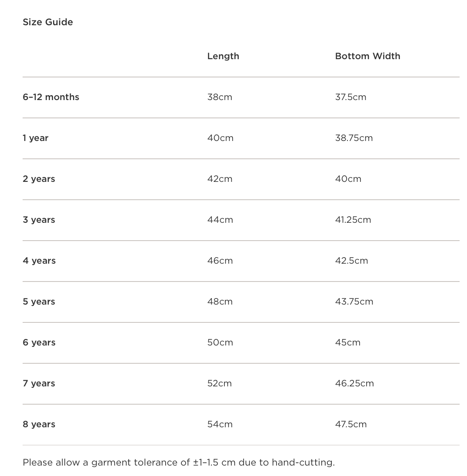Viewport: 467px width, 476px height.
Task: Select the 8 years row label
Action: 39,424
